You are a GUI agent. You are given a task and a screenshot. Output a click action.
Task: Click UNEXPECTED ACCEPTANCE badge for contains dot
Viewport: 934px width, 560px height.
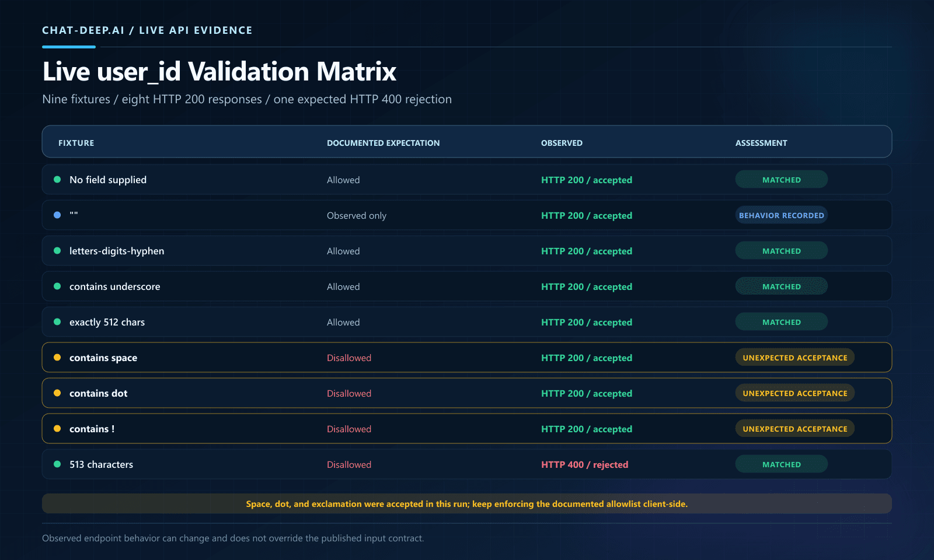point(795,393)
